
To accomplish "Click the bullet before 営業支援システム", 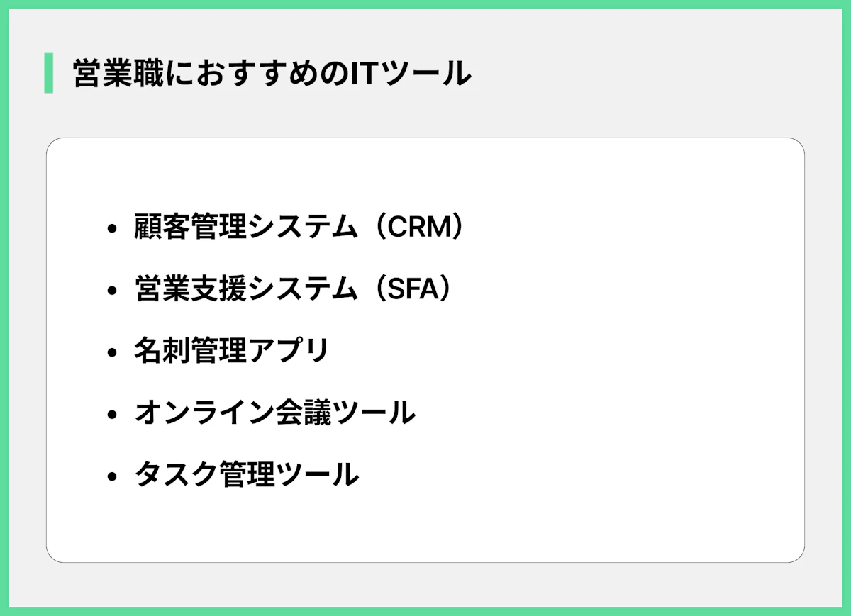I will click(111, 291).
